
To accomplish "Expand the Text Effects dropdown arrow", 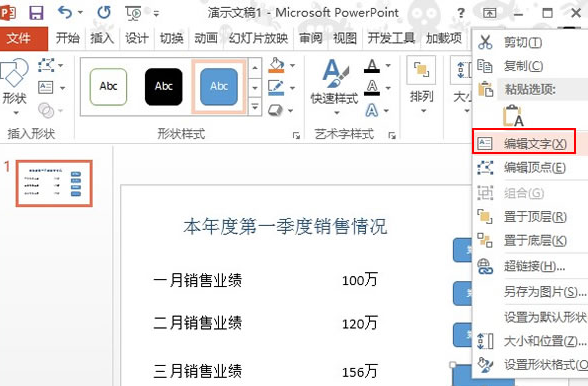I will click(386, 111).
